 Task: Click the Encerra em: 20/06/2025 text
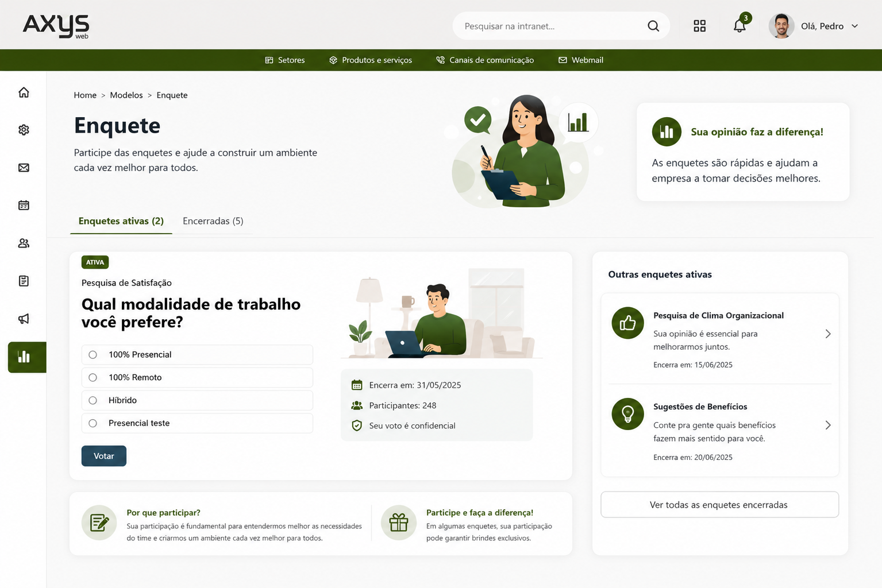click(693, 457)
